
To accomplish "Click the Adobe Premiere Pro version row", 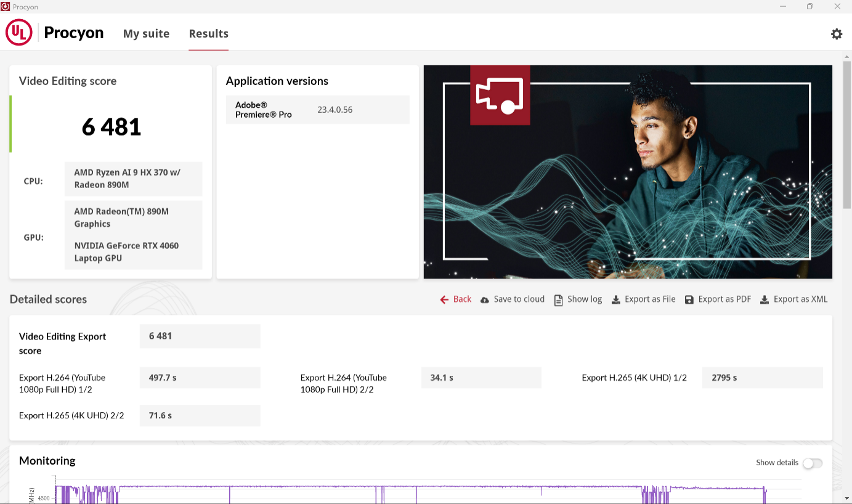I will (317, 110).
